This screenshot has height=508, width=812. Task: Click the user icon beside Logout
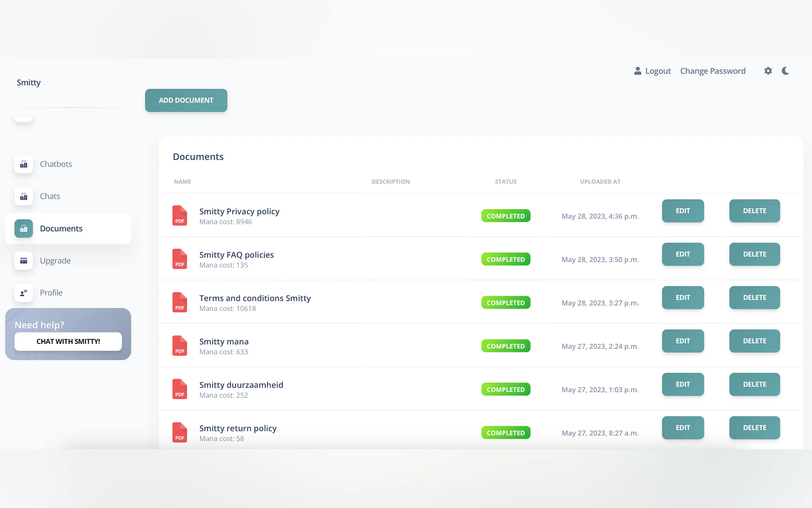pos(637,71)
